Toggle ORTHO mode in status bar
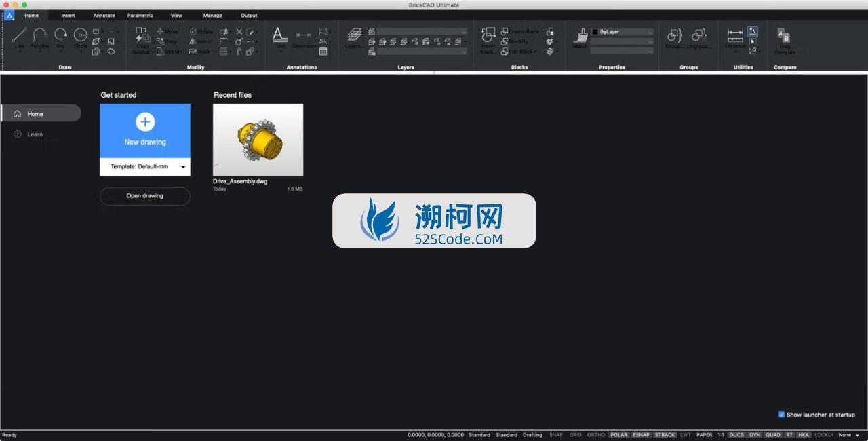This screenshot has width=868, height=441. point(596,435)
